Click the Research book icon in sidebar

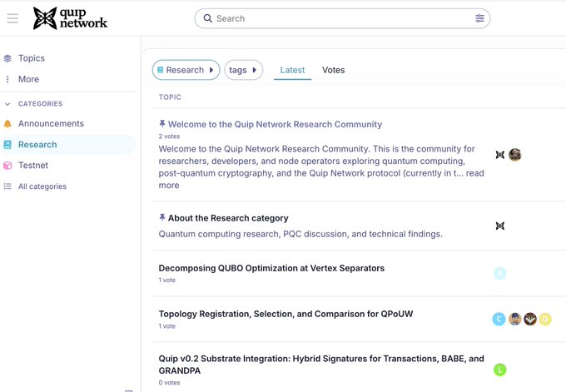point(7,145)
